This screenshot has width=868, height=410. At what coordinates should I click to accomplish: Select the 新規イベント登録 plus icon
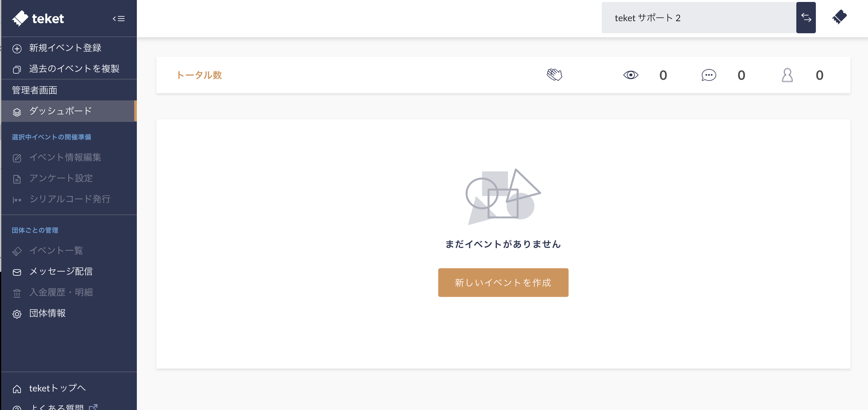(17, 48)
